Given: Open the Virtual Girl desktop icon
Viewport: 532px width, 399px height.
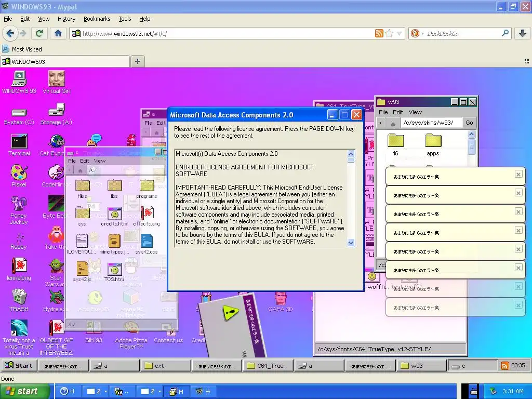Looking at the screenshot, I should pyautogui.click(x=56, y=82).
